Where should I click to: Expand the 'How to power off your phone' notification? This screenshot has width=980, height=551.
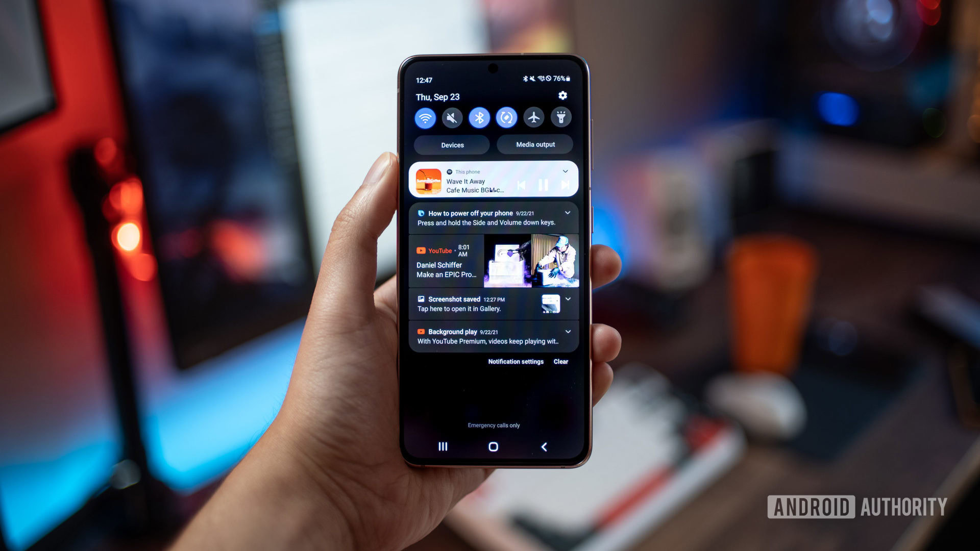point(568,213)
